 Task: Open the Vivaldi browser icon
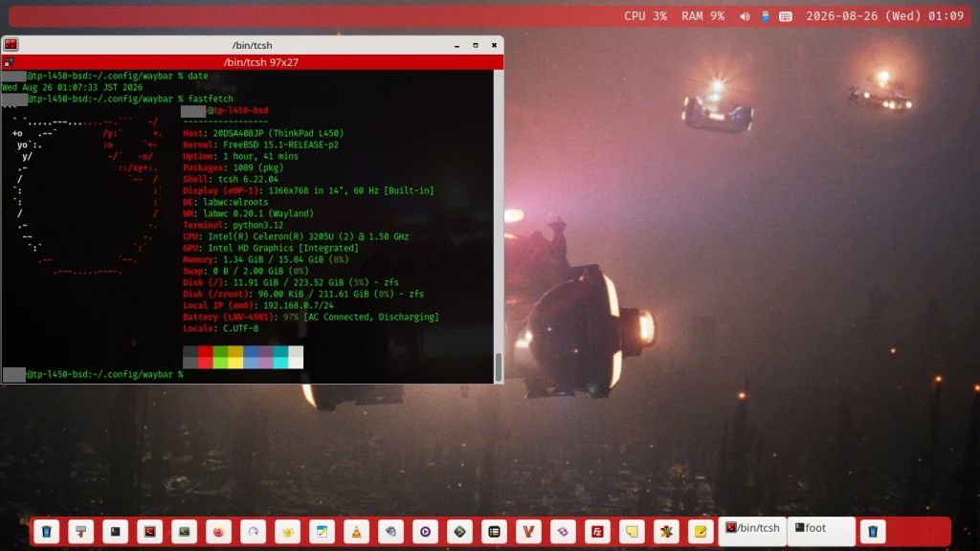click(x=528, y=532)
